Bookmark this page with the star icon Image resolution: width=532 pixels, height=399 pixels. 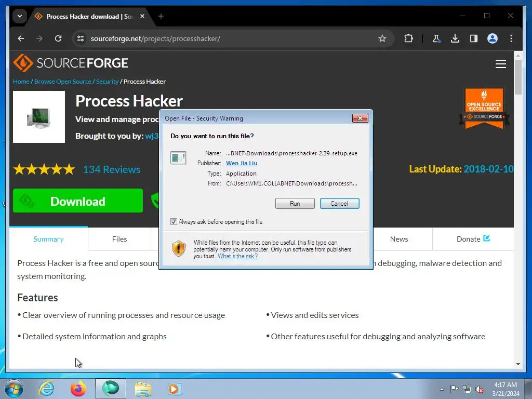point(382,38)
